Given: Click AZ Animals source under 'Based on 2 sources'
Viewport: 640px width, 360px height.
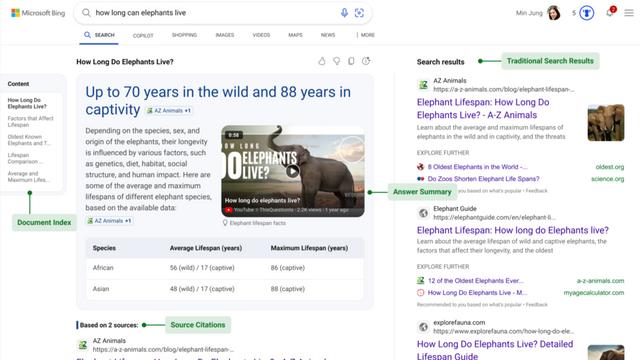Looking at the screenshot, I should pyautogui.click(x=155, y=345).
